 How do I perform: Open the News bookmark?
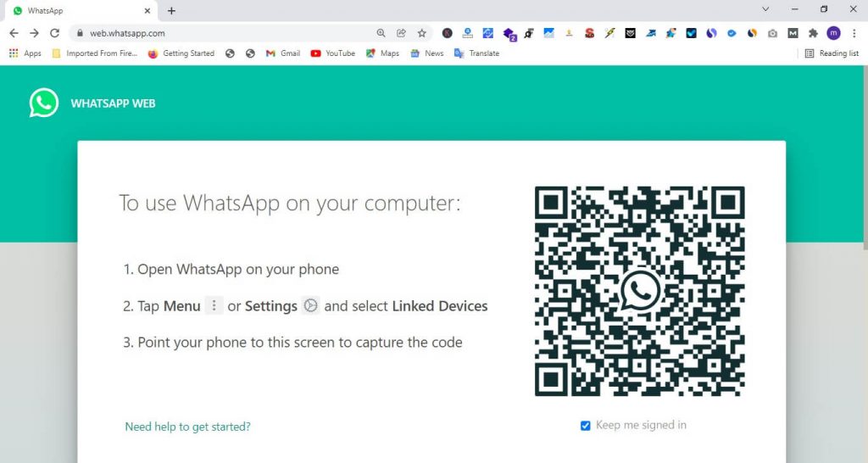click(x=427, y=53)
